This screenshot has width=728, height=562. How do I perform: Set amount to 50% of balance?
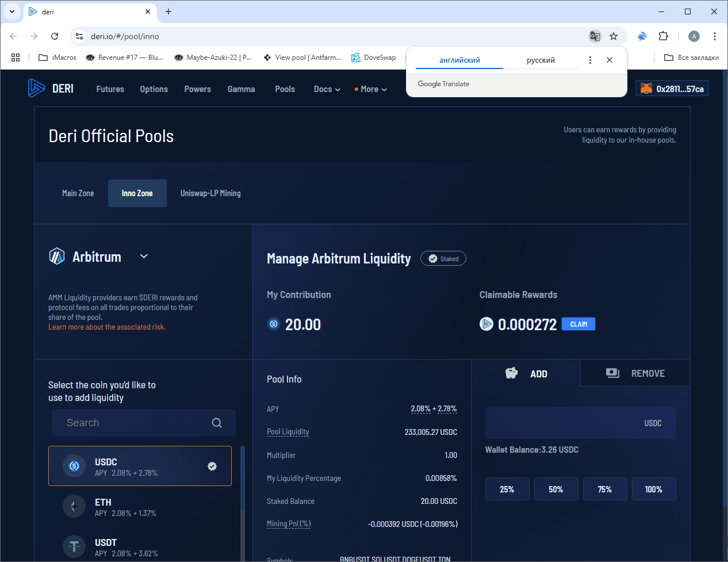coord(556,489)
